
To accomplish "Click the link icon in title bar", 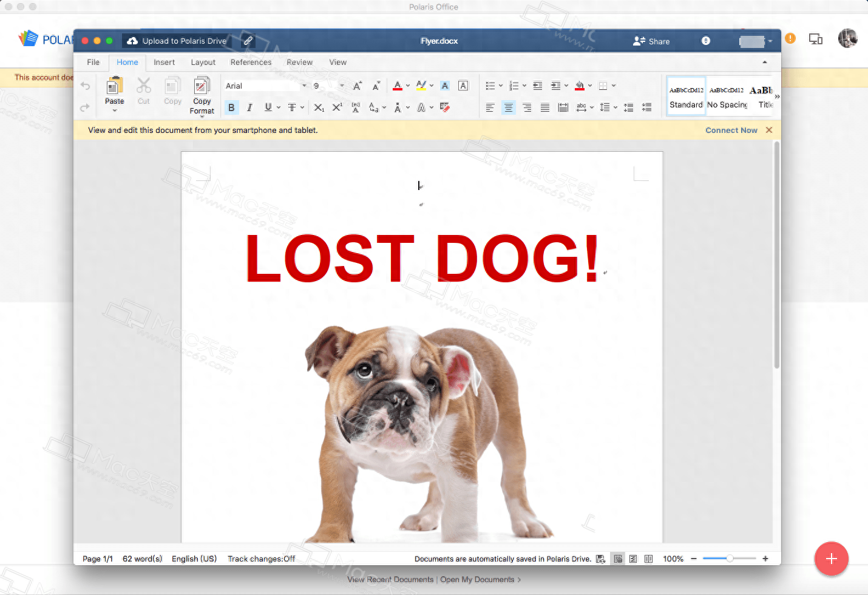I will pos(248,41).
